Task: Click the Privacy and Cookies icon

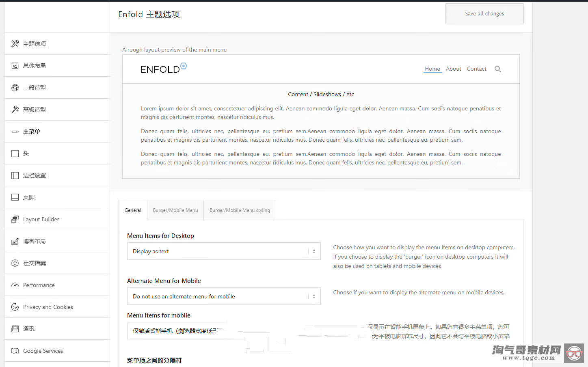Action: point(15,307)
